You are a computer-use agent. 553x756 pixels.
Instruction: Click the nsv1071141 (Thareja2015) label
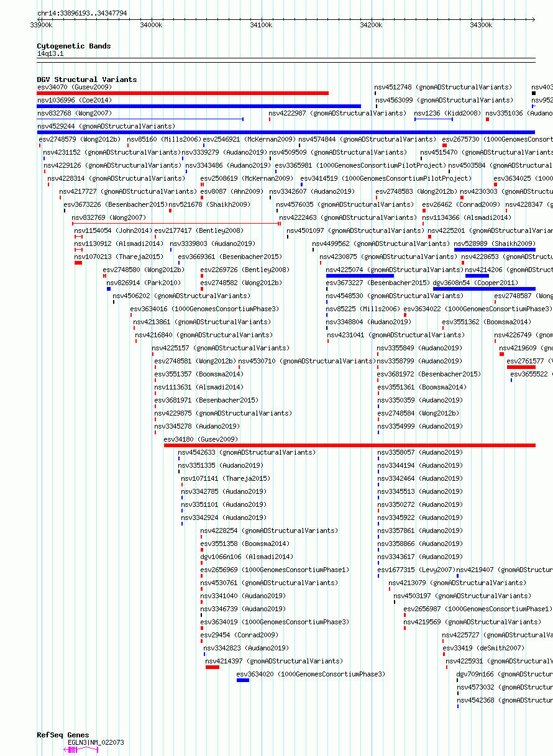pos(226,478)
